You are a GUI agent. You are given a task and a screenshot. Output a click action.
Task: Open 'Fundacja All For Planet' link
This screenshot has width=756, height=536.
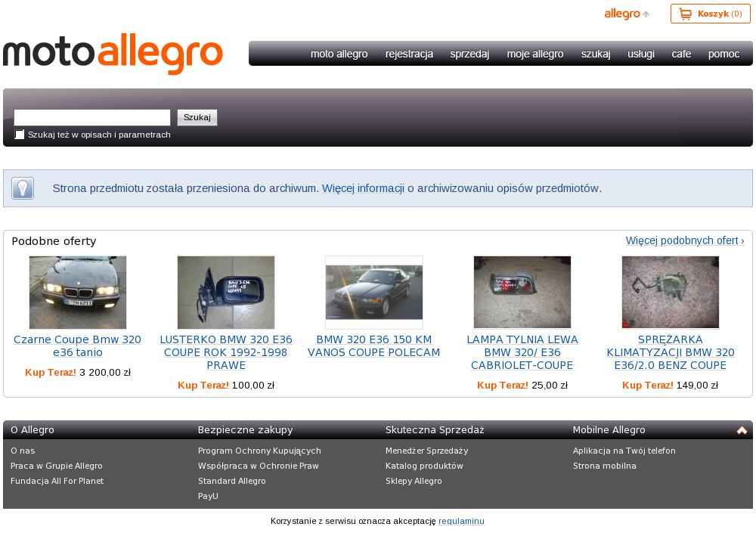(x=57, y=481)
